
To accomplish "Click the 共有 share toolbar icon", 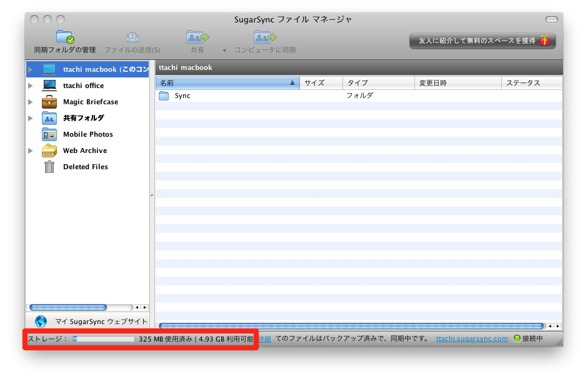I will [x=197, y=37].
